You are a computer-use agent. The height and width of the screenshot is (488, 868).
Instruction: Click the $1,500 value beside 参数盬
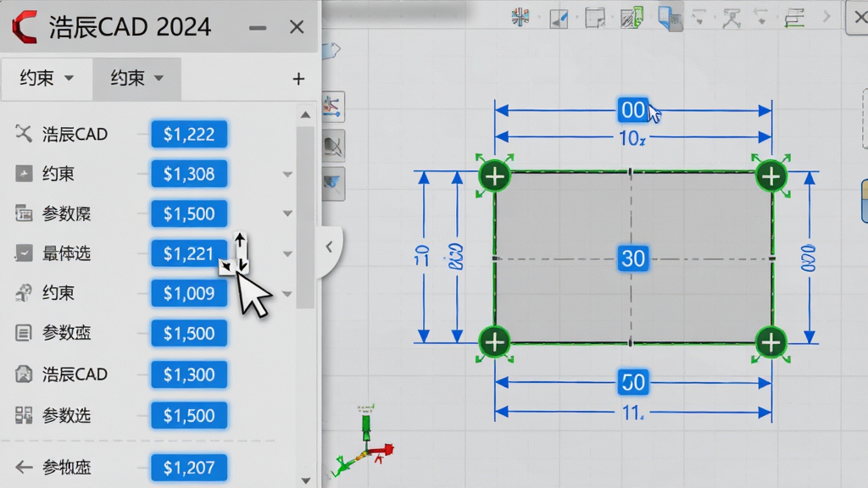pyautogui.click(x=189, y=333)
